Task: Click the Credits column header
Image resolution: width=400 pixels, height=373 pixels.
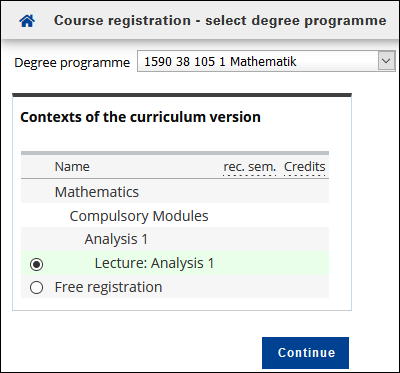Action: pyautogui.click(x=304, y=167)
